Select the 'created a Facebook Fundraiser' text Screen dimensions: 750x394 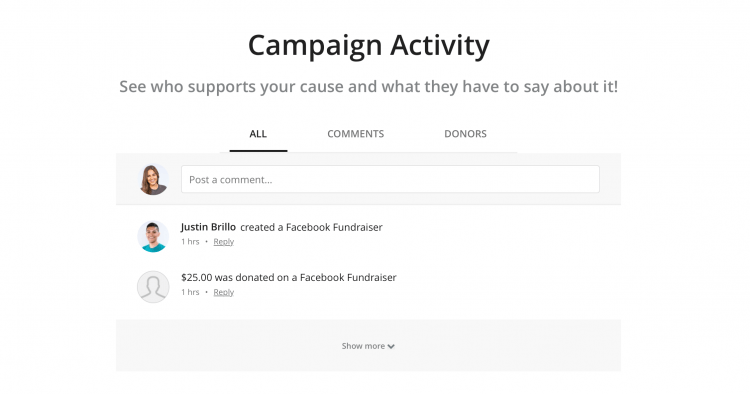[311, 227]
